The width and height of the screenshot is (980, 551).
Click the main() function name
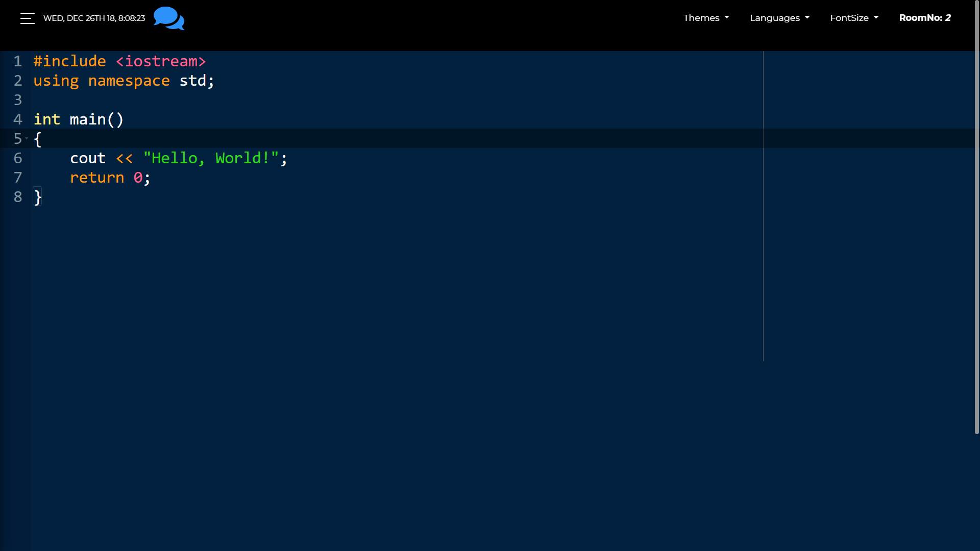88,119
